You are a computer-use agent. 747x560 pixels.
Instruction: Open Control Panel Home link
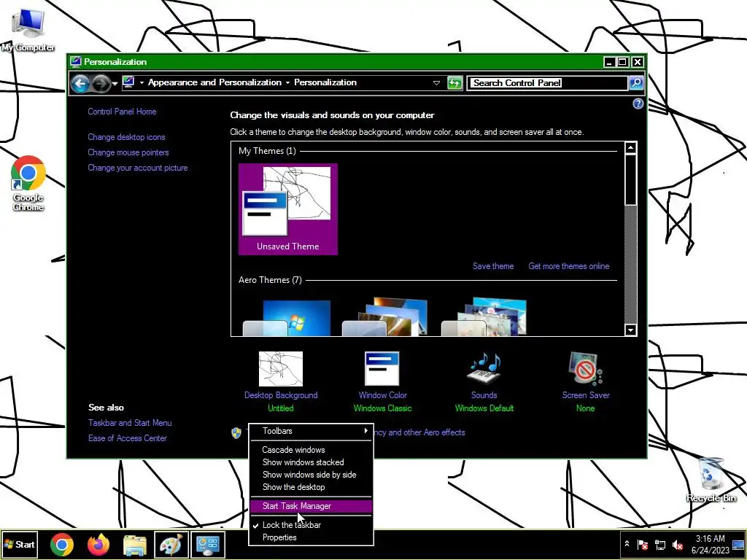(x=122, y=112)
